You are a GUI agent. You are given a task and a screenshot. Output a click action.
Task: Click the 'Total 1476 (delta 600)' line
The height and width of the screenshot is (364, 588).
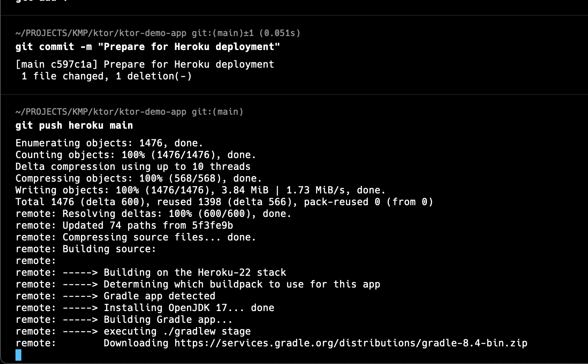point(224,202)
